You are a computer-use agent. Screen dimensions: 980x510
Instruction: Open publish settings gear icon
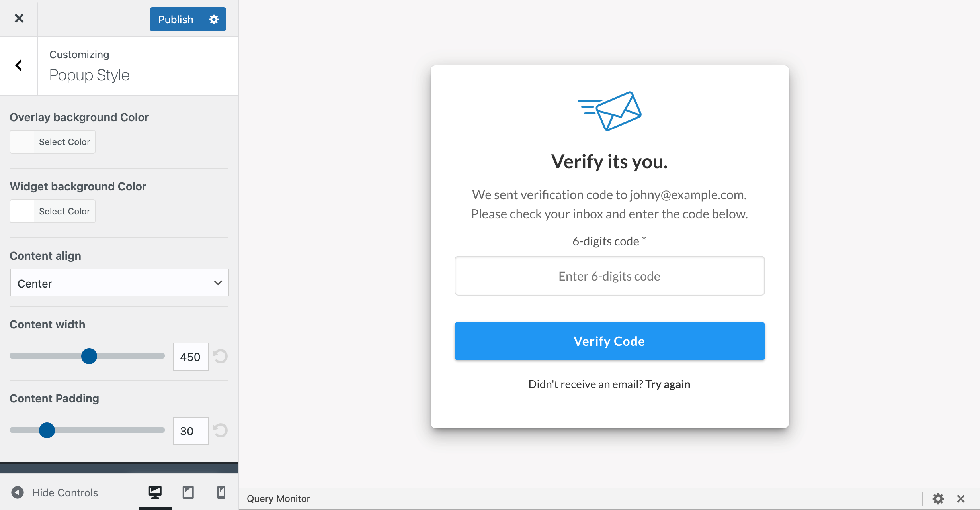point(213,19)
